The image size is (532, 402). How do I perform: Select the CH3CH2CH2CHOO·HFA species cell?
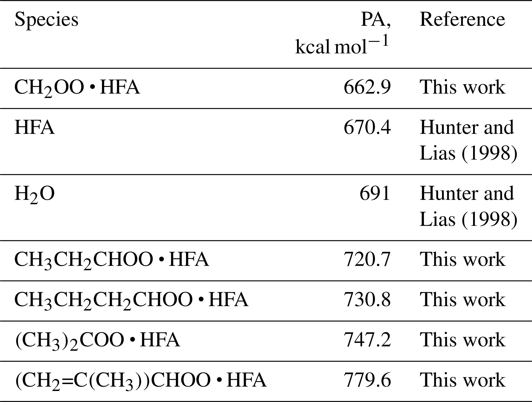[131, 300]
